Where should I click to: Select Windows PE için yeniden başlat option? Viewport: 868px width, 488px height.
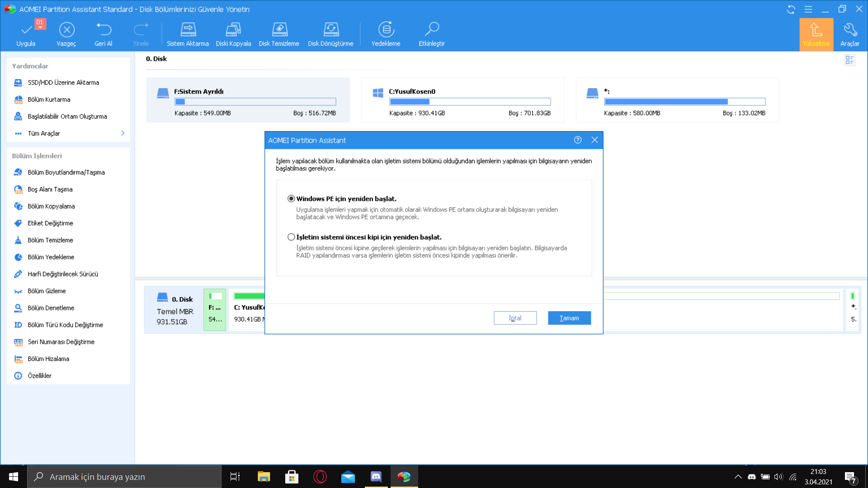pos(292,199)
